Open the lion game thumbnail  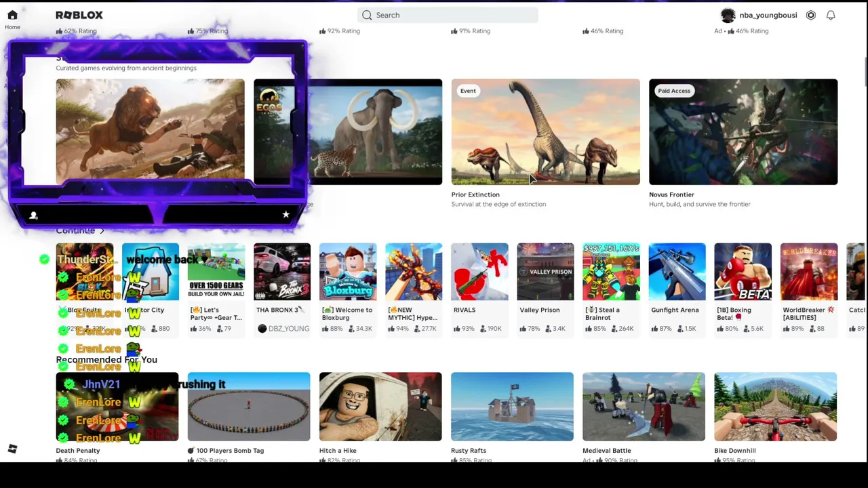pyautogui.click(x=150, y=131)
